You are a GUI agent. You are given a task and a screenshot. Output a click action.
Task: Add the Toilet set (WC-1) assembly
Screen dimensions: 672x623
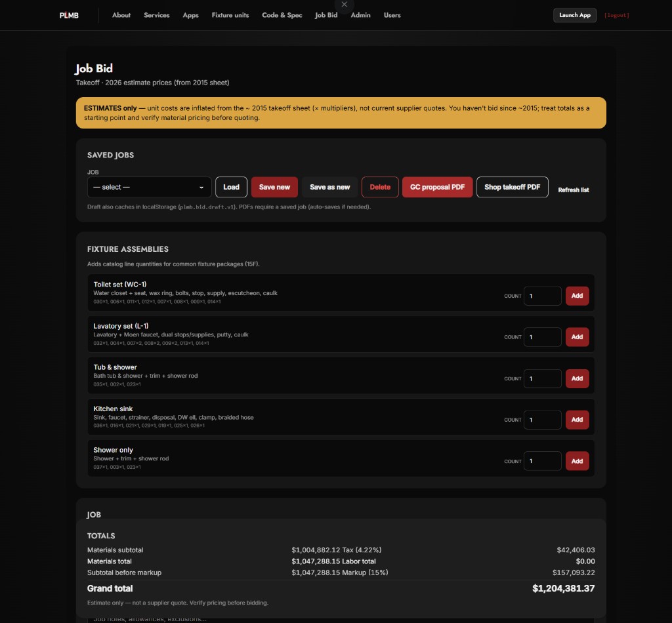(x=577, y=296)
